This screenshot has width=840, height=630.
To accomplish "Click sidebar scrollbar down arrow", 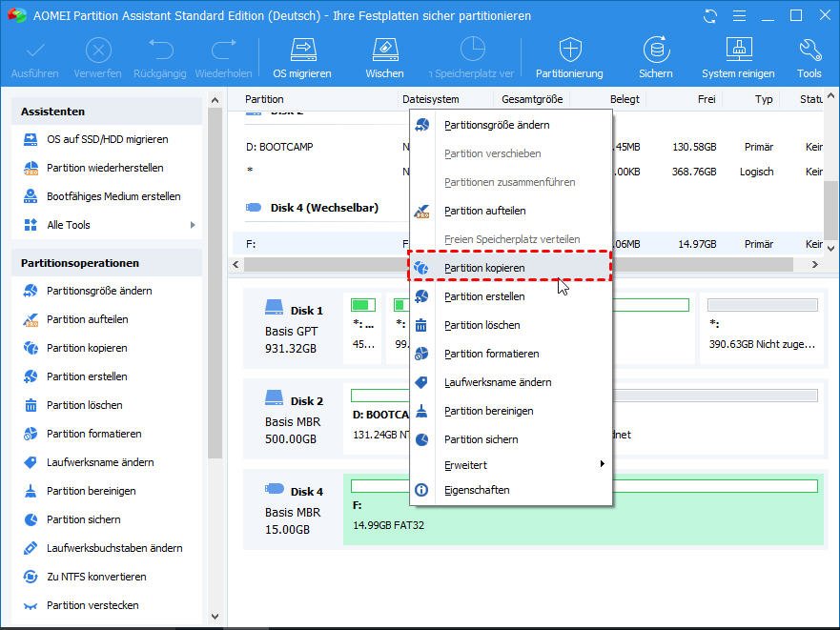I will coord(215,617).
